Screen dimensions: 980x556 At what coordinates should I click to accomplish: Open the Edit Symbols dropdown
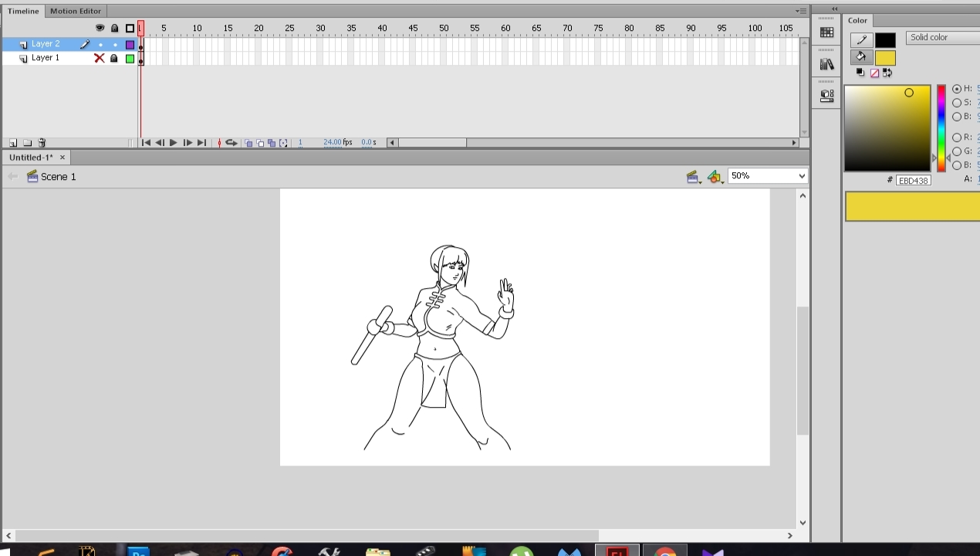click(x=715, y=177)
